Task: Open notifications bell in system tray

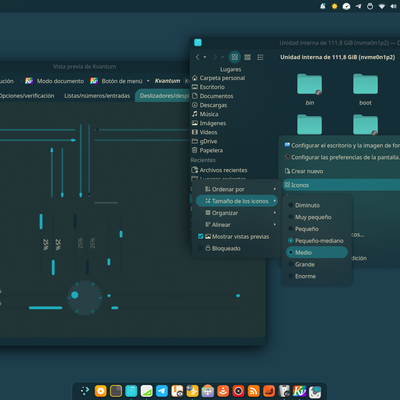Action: [323, 6]
